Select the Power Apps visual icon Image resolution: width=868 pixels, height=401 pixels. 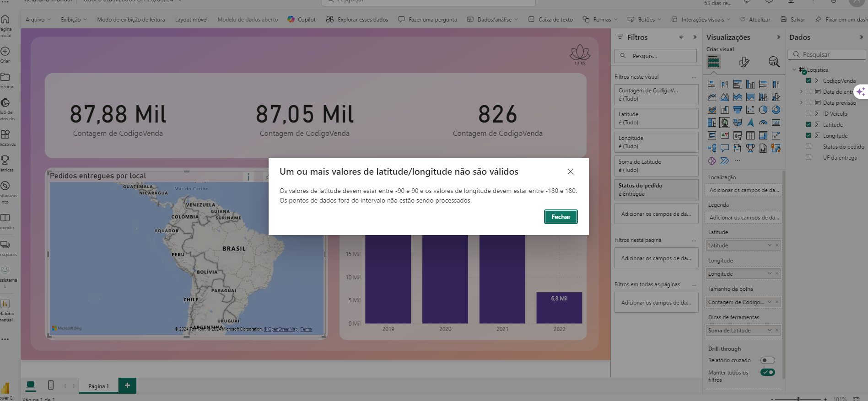pyautogui.click(x=712, y=161)
